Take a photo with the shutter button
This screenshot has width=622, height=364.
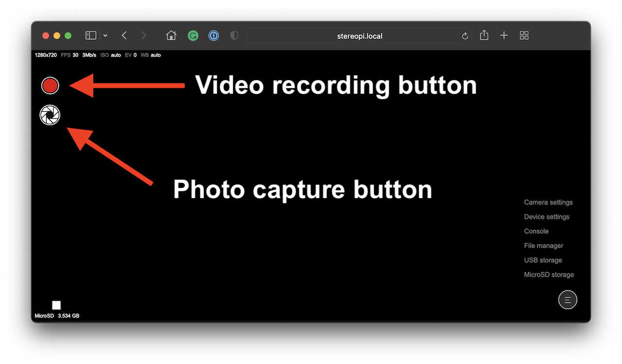click(x=50, y=115)
